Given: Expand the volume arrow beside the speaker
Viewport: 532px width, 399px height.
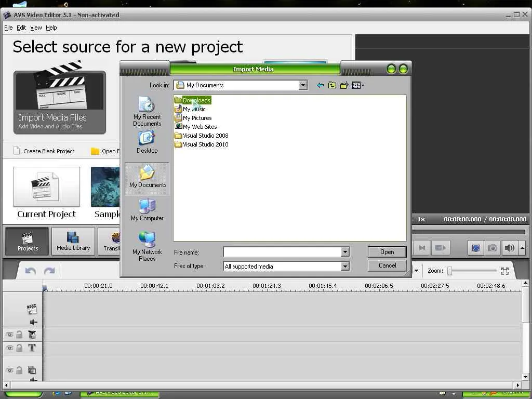Looking at the screenshot, I should [x=522, y=248].
